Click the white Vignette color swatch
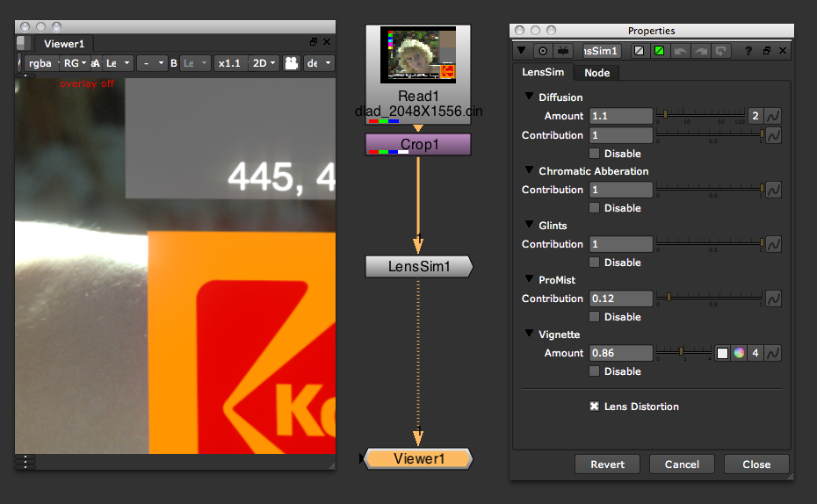Screen dimensions: 817x504 (x=722, y=353)
